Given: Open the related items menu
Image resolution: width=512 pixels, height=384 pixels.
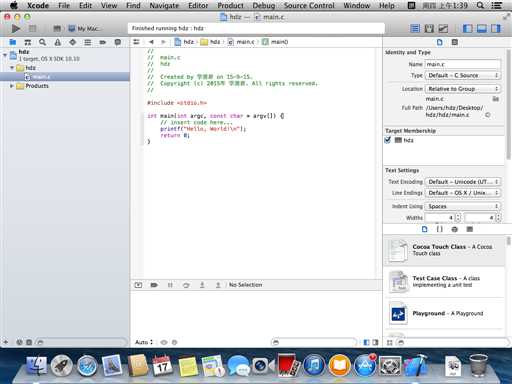Looking at the screenshot, I should [x=136, y=42].
